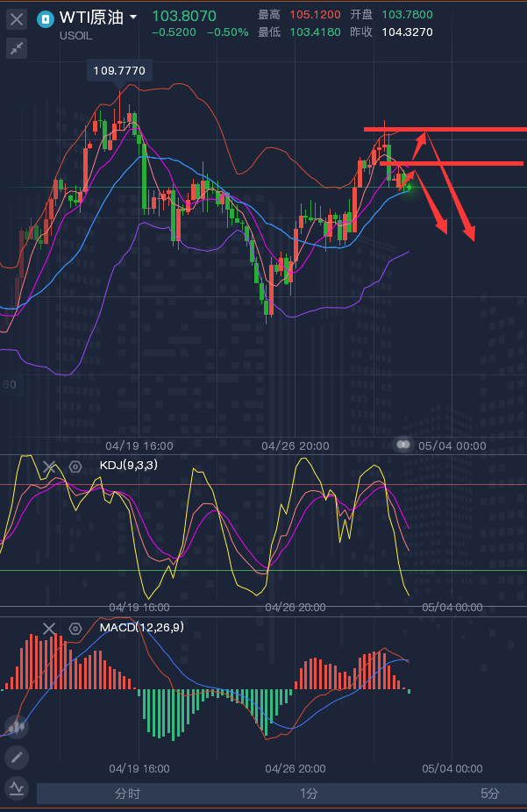Click the round WTI symbol logo

46,18
